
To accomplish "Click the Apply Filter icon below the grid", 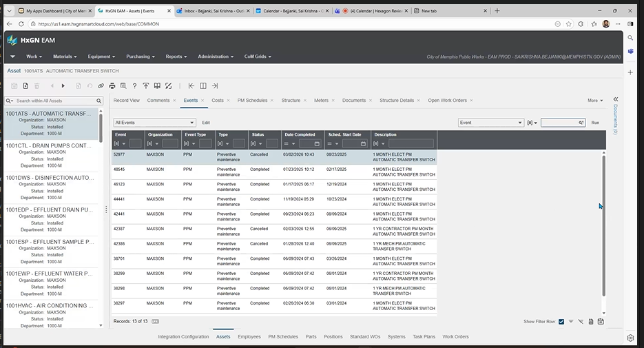I will (571, 322).
